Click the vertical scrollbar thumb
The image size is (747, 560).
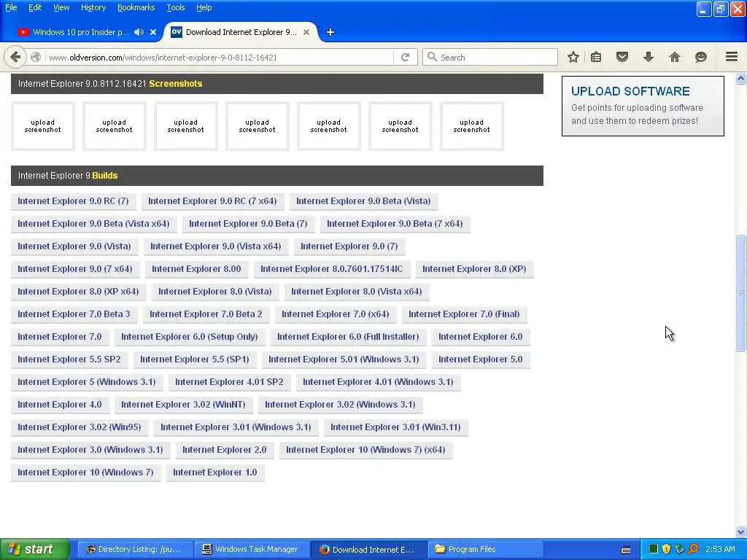click(x=741, y=293)
